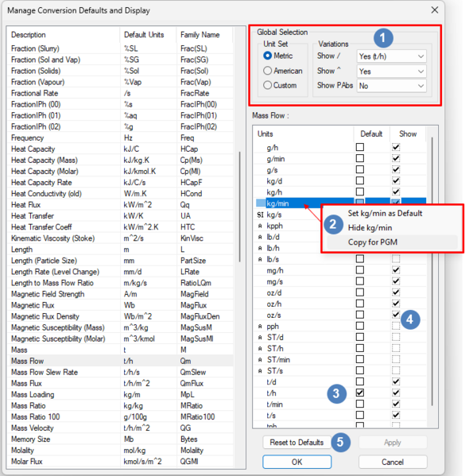Select the Custom unit set radio button
This screenshot has height=476, width=465.
tap(267, 85)
